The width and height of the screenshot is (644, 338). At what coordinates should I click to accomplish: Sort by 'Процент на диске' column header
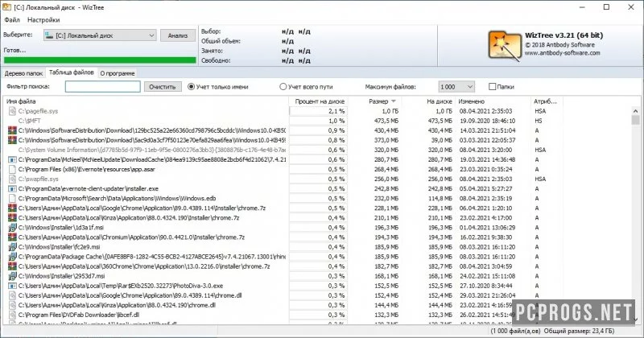tap(319, 101)
